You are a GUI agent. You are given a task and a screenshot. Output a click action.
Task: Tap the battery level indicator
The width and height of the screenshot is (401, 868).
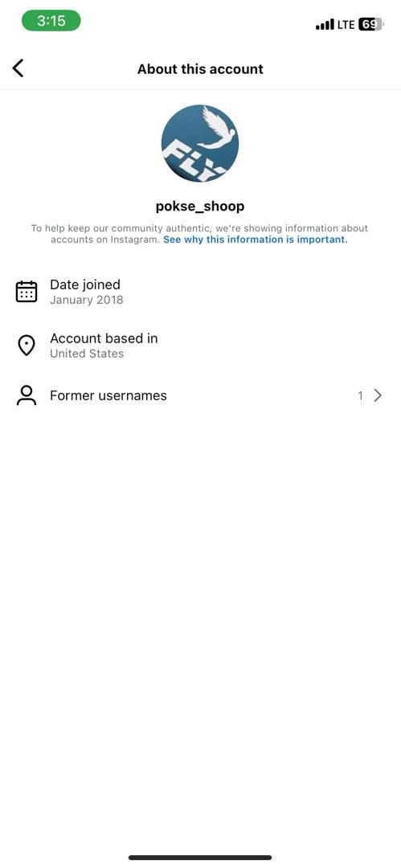click(371, 24)
